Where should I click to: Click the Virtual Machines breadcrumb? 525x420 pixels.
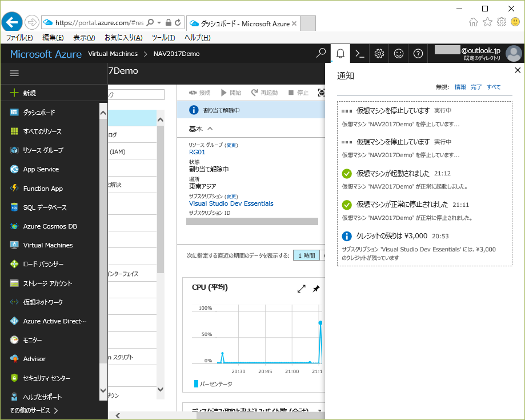tap(113, 54)
